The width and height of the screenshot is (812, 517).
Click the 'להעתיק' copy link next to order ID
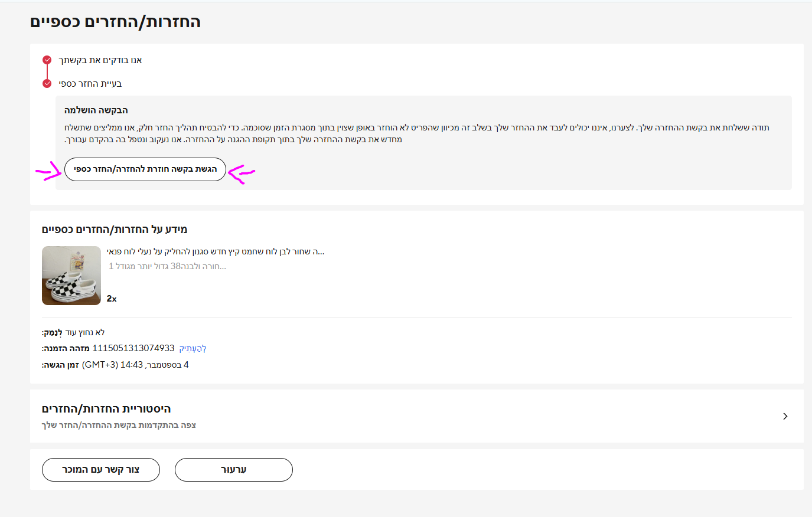point(193,348)
